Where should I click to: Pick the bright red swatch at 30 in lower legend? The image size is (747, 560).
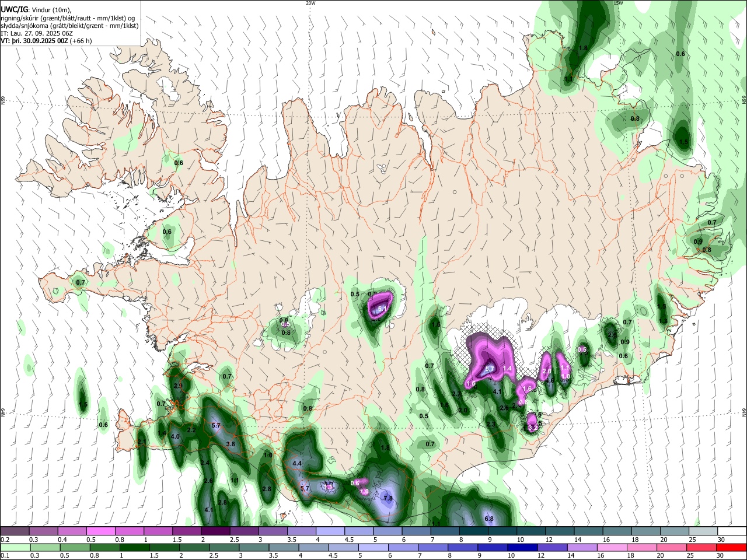[731, 547]
